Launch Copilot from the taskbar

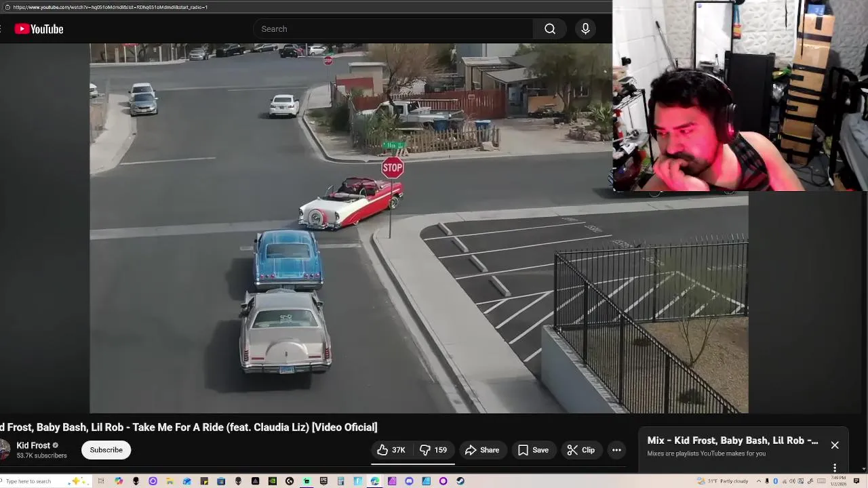tap(119, 481)
